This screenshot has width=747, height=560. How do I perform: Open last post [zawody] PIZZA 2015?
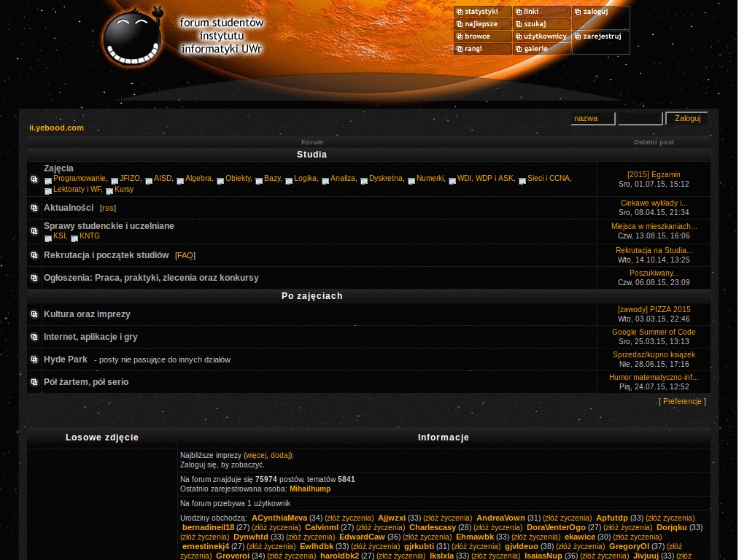(654, 309)
